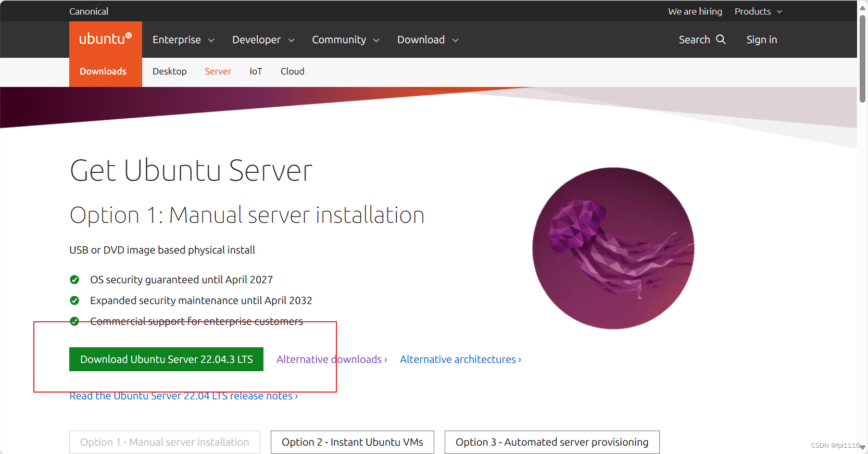Image resolution: width=868 pixels, height=454 pixels.
Task: Open the Cloud downloads tab
Action: tap(292, 71)
